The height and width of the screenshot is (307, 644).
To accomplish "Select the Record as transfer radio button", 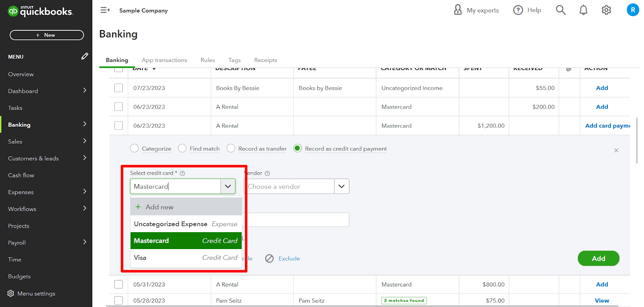I will pyautogui.click(x=231, y=148).
